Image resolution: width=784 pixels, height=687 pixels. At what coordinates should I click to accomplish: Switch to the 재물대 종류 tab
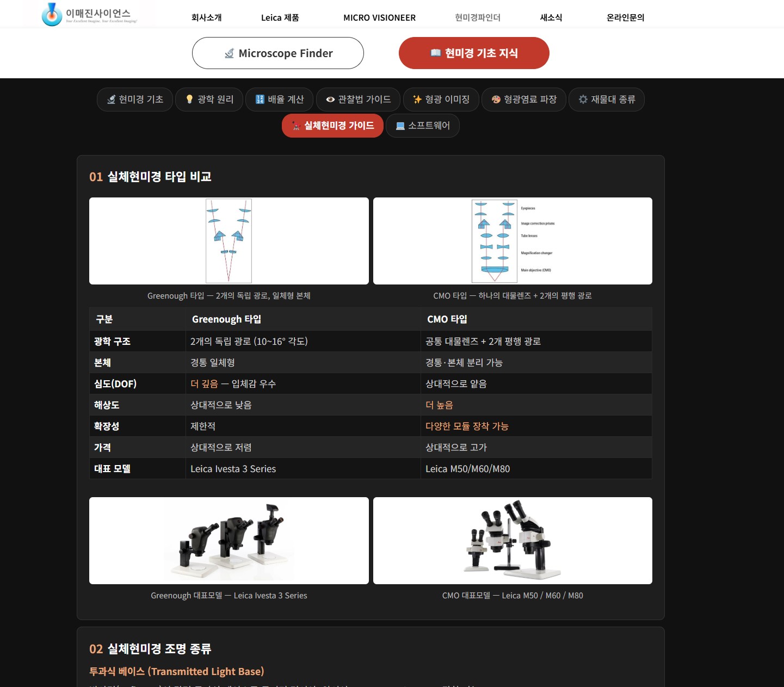point(607,100)
